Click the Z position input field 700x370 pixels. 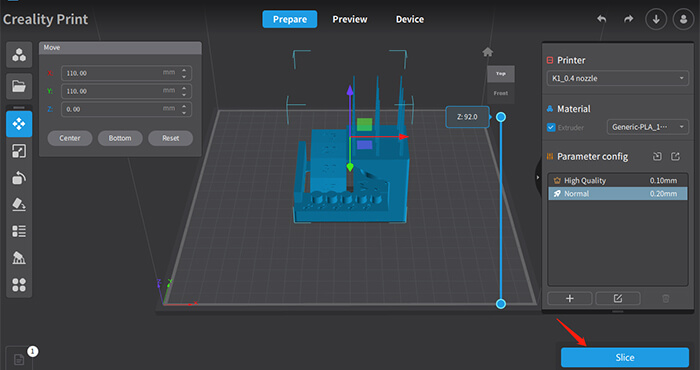tap(126, 109)
